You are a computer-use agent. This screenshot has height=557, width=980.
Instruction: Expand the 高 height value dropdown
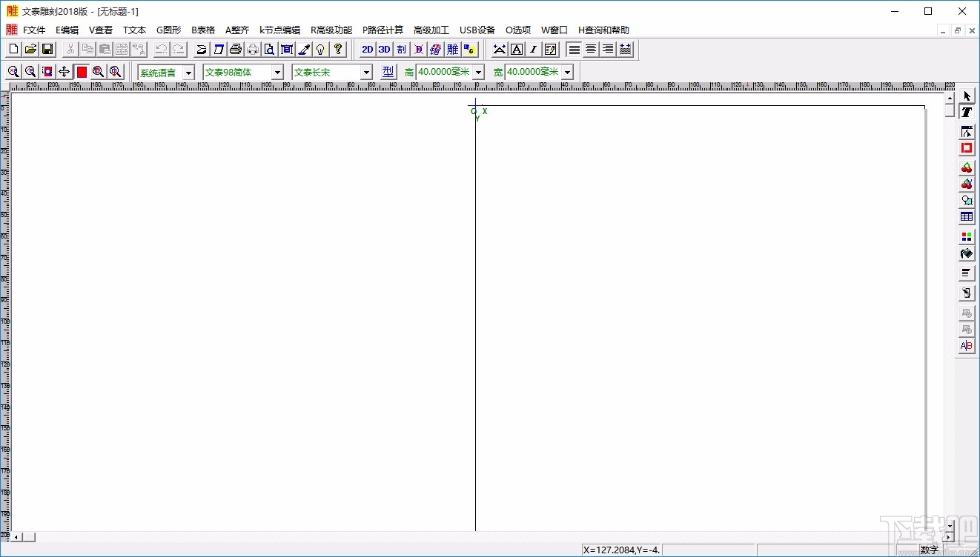click(478, 73)
